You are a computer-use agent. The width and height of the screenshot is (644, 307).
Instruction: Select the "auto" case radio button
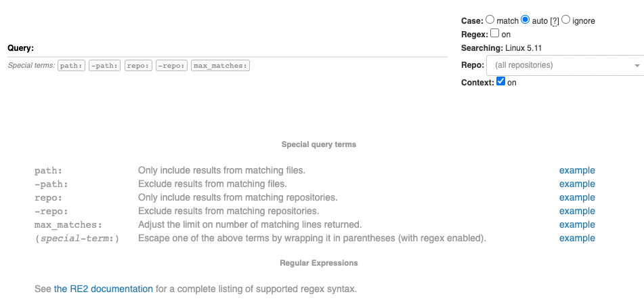point(525,20)
